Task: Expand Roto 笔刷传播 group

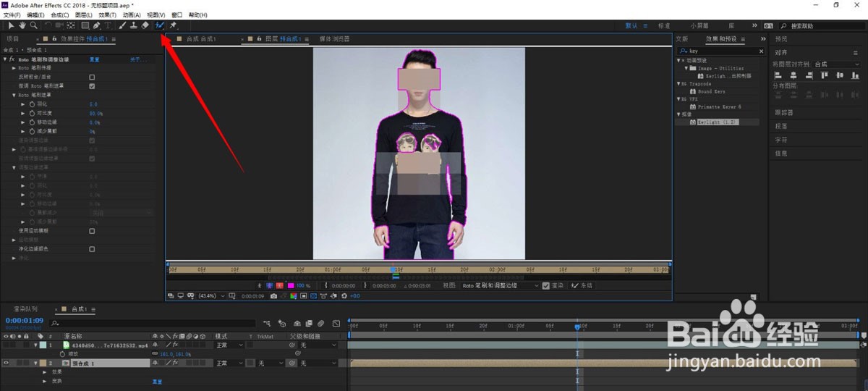Action: (14, 67)
